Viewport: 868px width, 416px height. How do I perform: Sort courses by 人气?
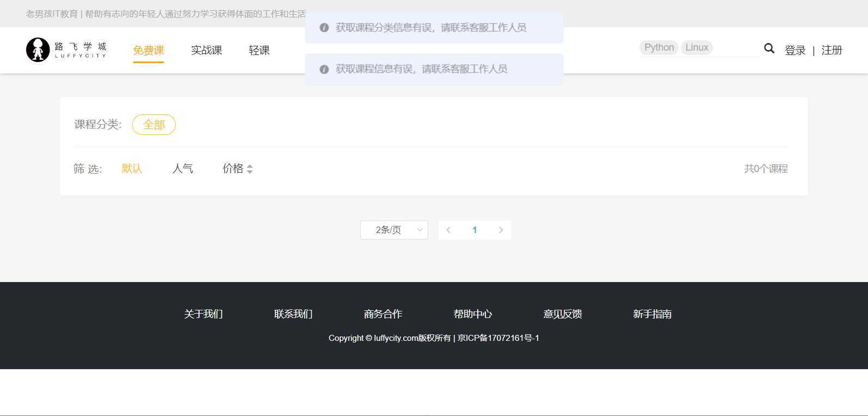[183, 169]
